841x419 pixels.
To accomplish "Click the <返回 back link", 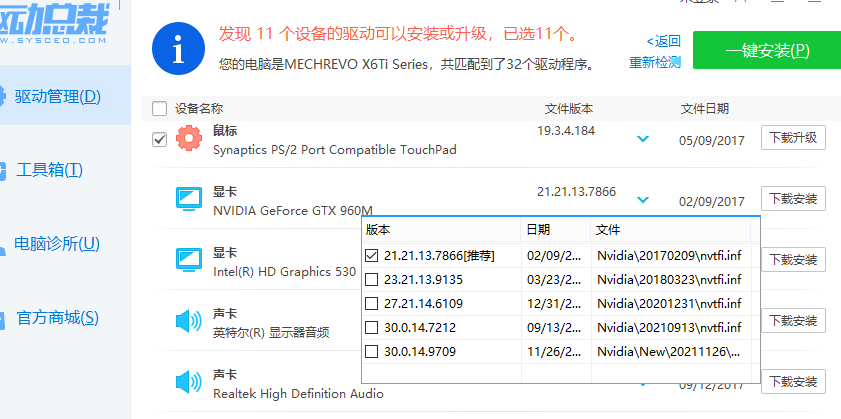I will point(663,41).
